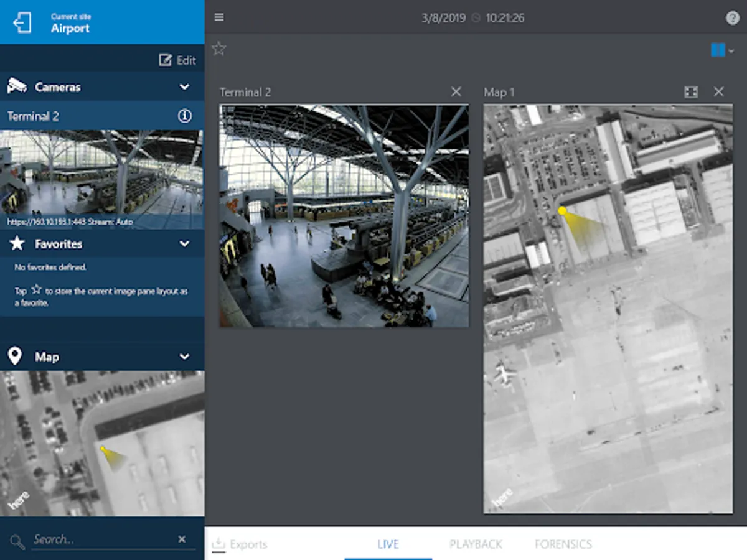Collapse the Favorites section
Screen dimensions: 747x560
click(184, 244)
